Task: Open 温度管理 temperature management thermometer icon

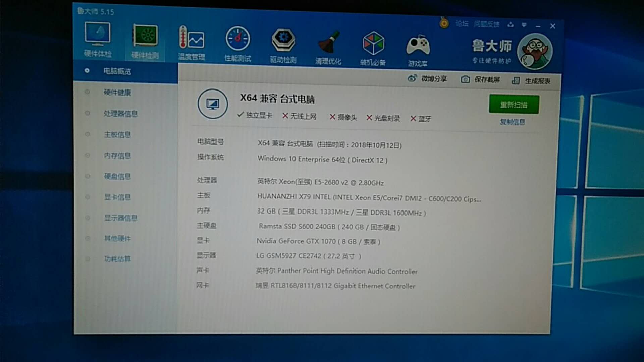Action: pos(192,43)
